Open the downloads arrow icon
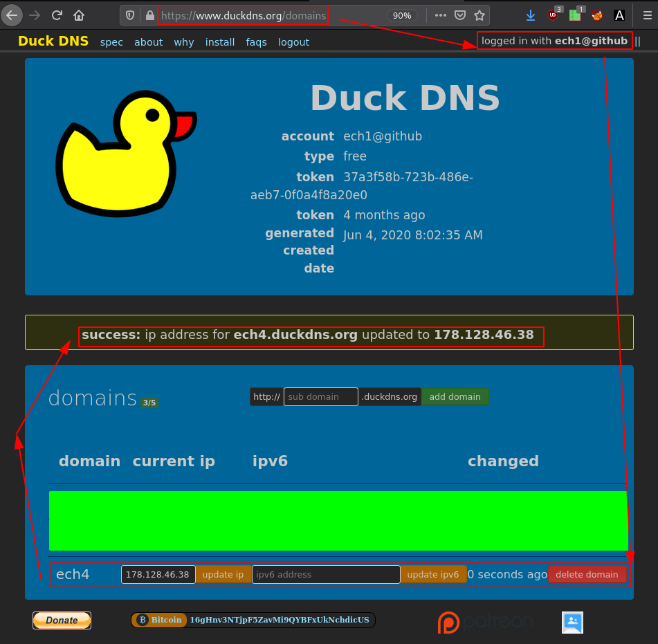 point(531,15)
